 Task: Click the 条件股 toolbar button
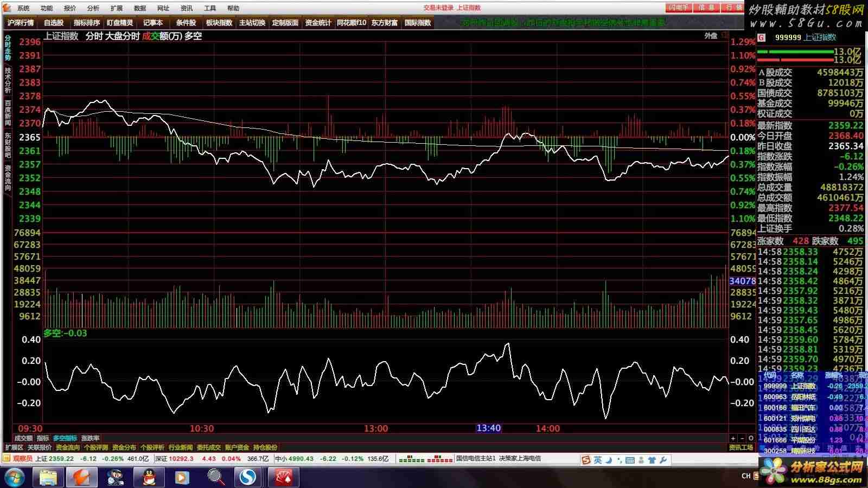tap(186, 23)
